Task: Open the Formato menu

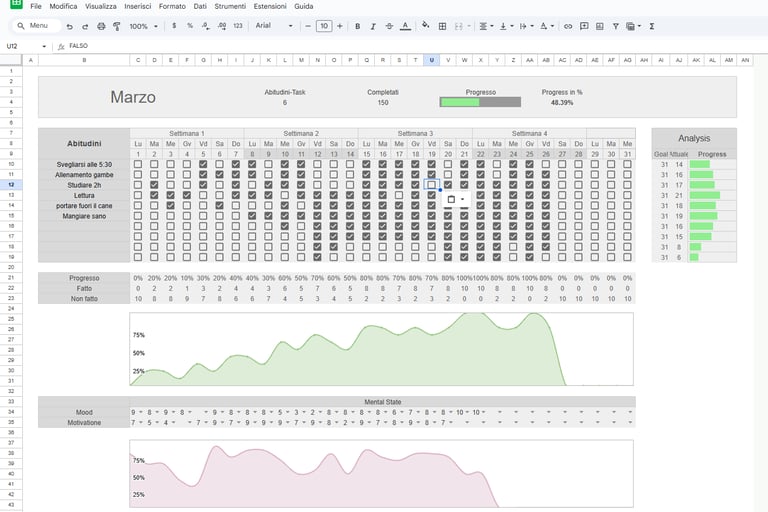Action: 172,6
